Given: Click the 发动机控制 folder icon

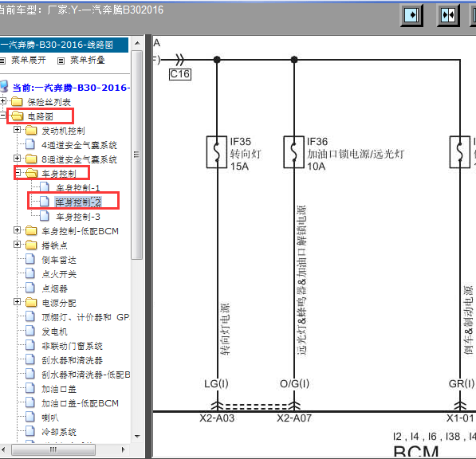Looking at the screenshot, I should (x=31, y=130).
